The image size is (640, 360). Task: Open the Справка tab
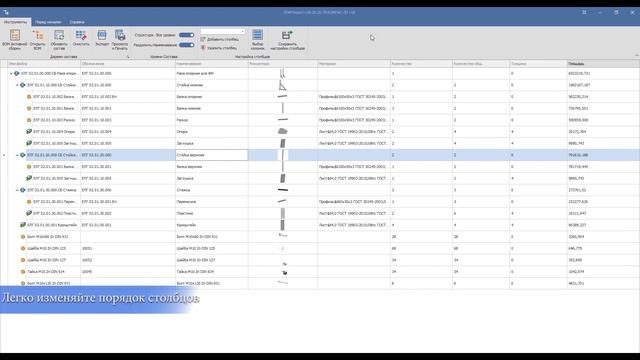[77, 22]
